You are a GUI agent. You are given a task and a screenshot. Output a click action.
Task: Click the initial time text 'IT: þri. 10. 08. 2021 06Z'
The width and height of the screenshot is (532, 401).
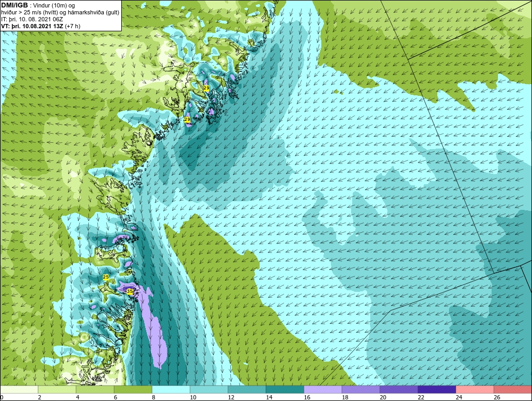(32, 19)
